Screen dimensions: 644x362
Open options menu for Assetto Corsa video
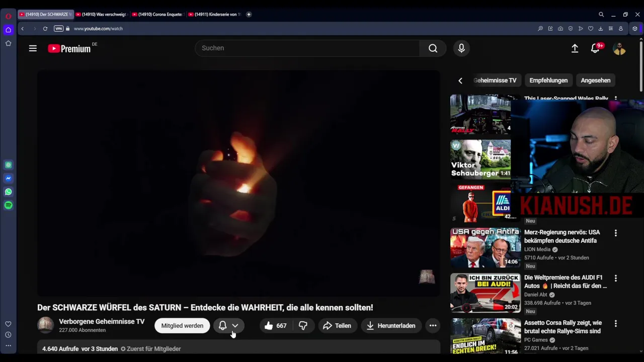[x=615, y=324]
